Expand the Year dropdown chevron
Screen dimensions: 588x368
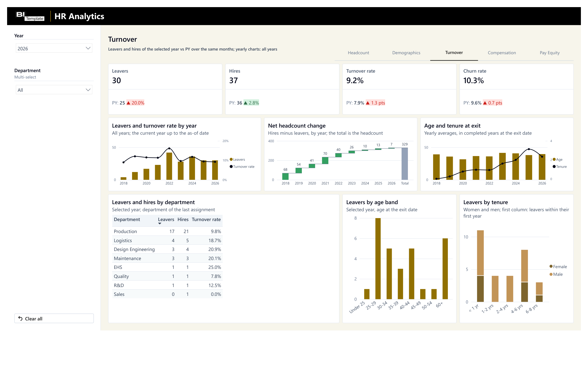coord(88,48)
